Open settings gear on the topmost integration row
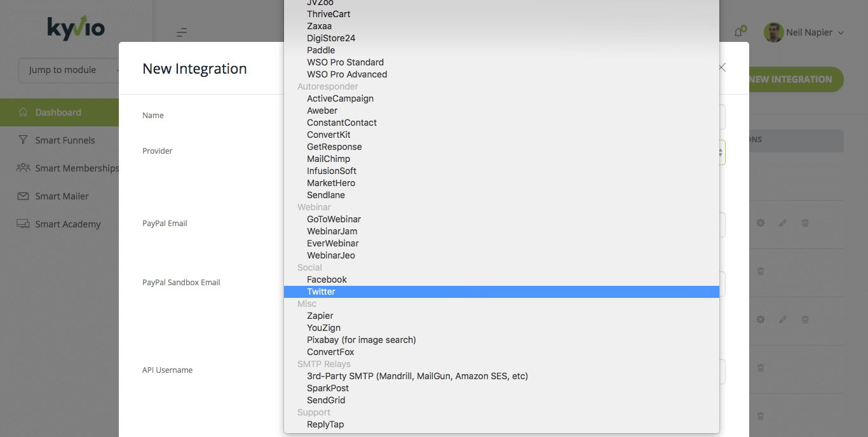 [x=761, y=223]
